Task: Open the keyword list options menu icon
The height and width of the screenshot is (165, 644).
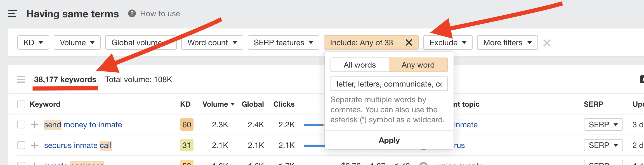Action: pos(21,80)
